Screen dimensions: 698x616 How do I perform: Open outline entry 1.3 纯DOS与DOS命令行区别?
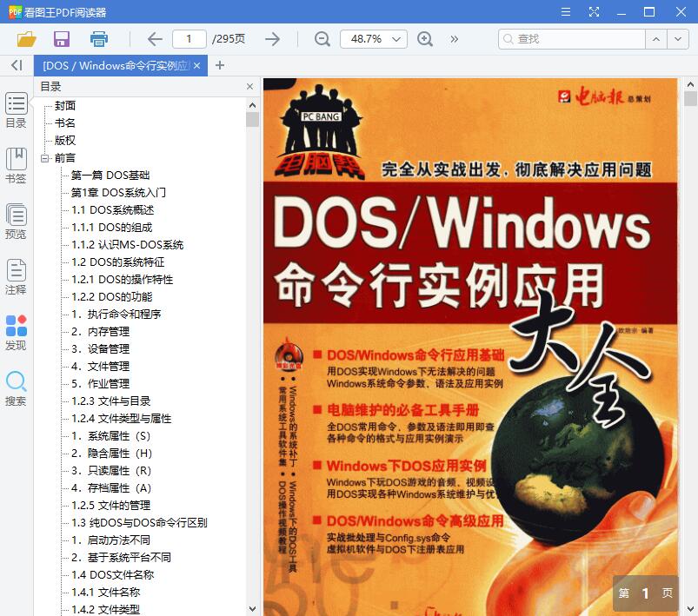tap(139, 522)
